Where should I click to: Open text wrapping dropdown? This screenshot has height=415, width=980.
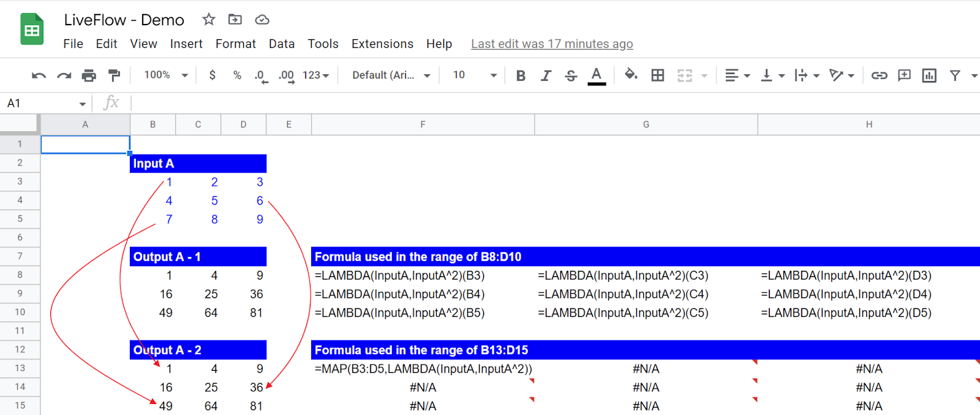[x=807, y=75]
